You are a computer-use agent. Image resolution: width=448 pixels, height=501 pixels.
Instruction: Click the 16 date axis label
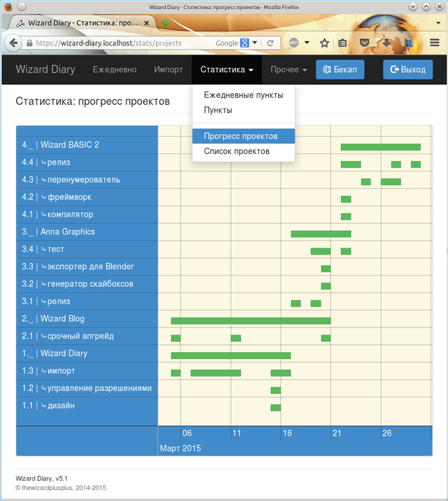(287, 433)
